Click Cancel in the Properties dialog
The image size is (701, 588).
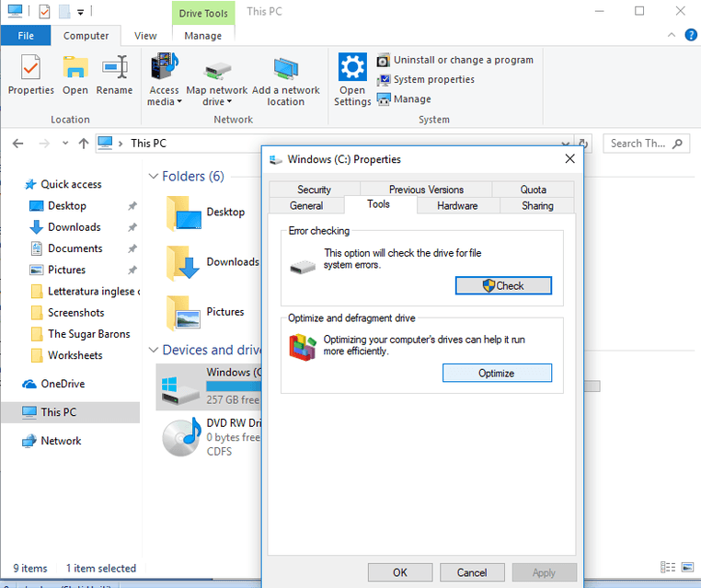(472, 572)
